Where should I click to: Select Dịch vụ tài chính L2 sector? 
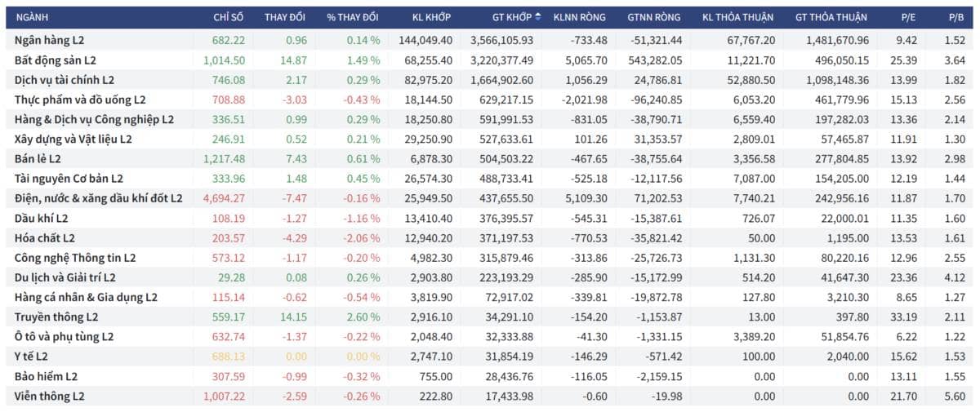tap(65, 79)
